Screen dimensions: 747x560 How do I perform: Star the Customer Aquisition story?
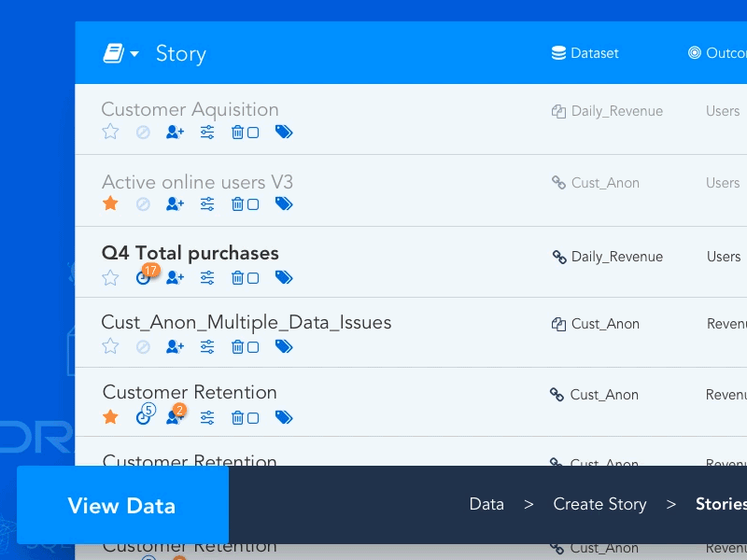(x=110, y=132)
